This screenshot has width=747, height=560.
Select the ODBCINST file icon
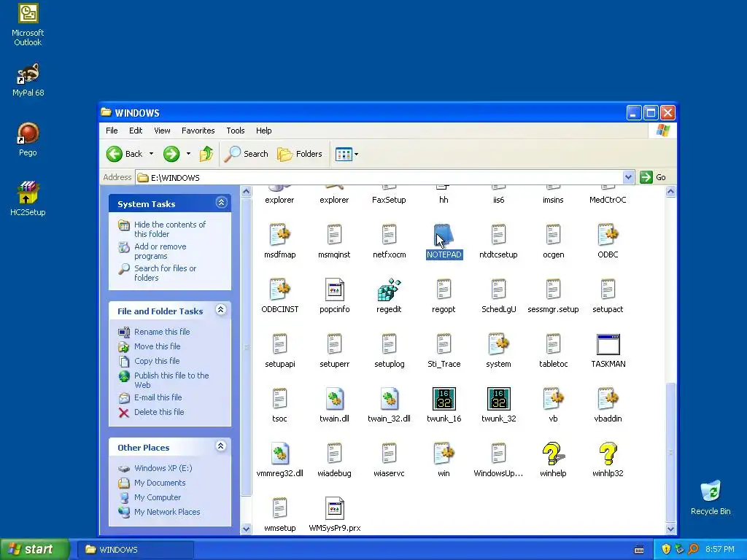pos(279,289)
